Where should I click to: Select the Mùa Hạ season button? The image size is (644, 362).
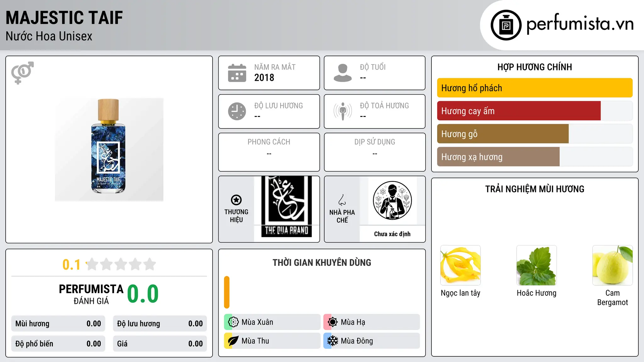[x=372, y=322]
